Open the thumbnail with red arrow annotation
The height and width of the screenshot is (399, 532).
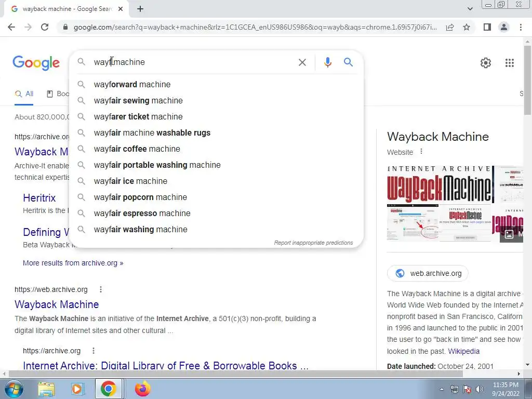tap(413, 223)
